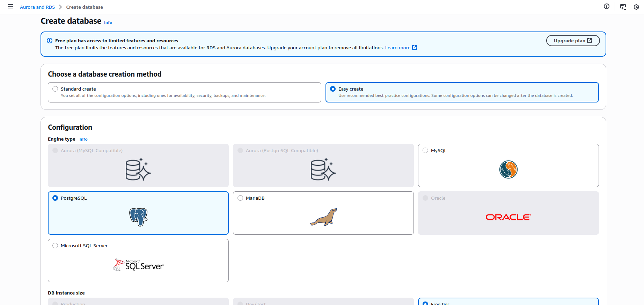This screenshot has width=644, height=305.
Task: Open the CloudShell icon in top bar
Action: pos(623,7)
